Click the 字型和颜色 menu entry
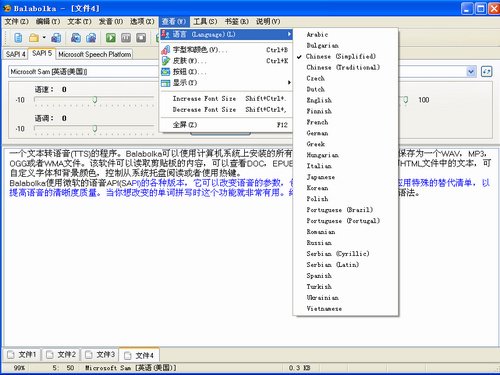The height and width of the screenshot is (375, 500). tap(226, 50)
